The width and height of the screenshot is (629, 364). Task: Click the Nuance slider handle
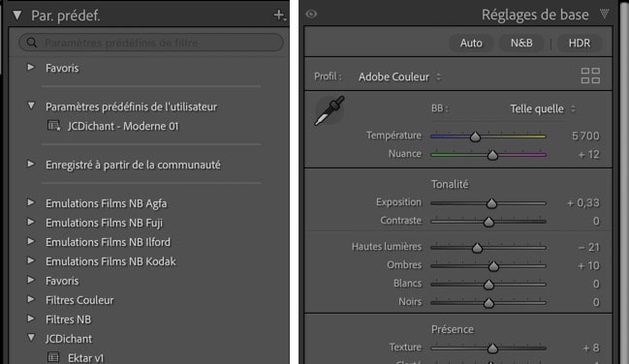click(x=492, y=155)
